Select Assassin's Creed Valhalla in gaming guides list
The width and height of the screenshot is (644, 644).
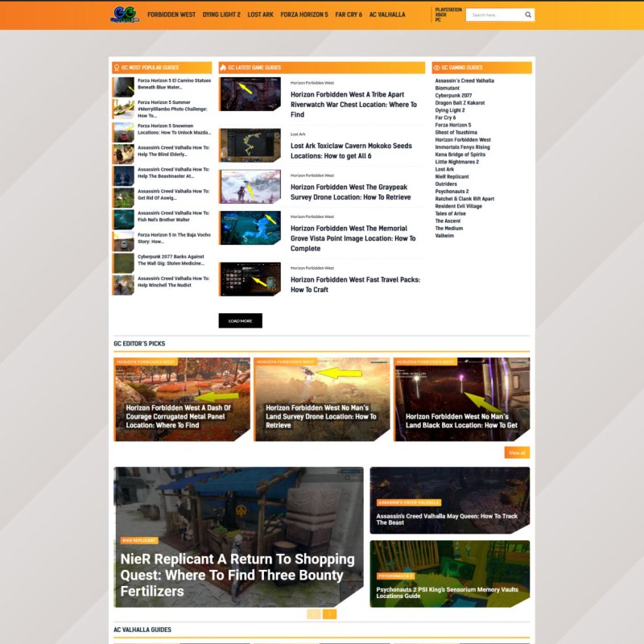pos(464,80)
